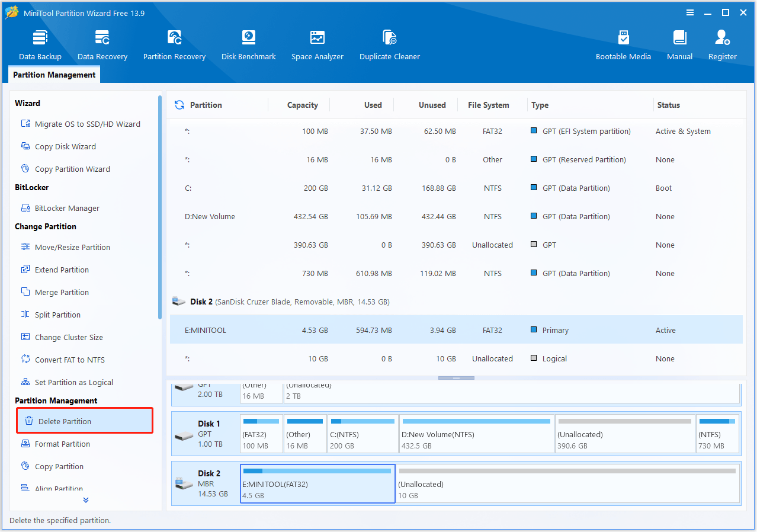Select the 730 MB NTFS partition row
Image resolution: width=757 pixels, height=532 pixels.
point(456,273)
